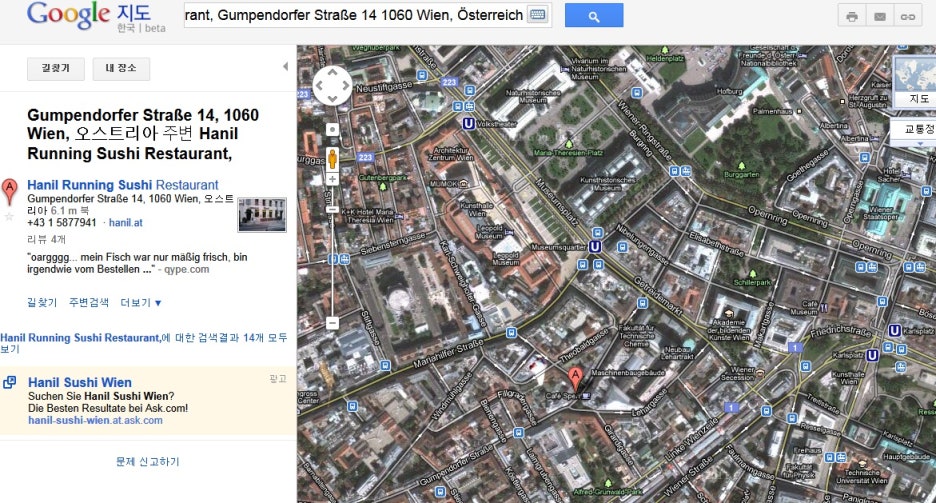This screenshot has height=503, width=936.
Task: Click the zoom slider track below the handle
Action: pyautogui.click(x=332, y=266)
